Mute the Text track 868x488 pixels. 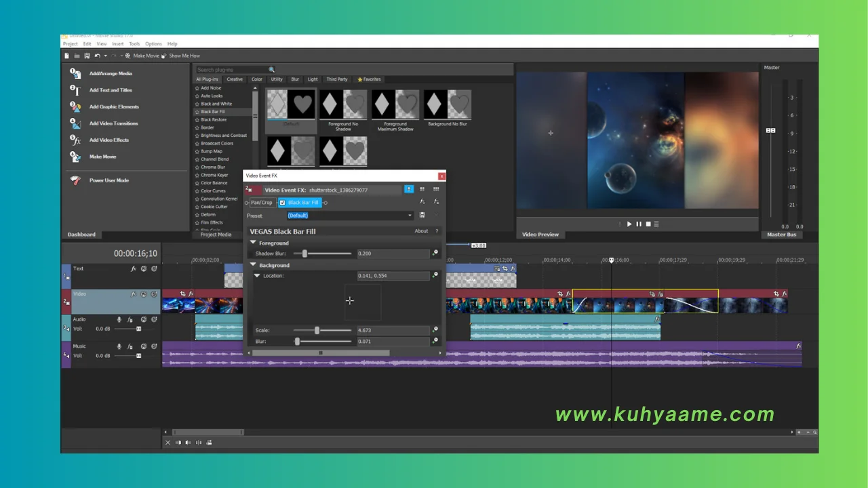click(144, 268)
